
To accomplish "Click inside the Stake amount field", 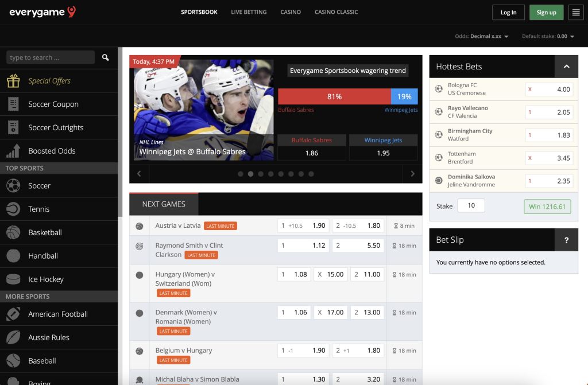I will point(471,205).
